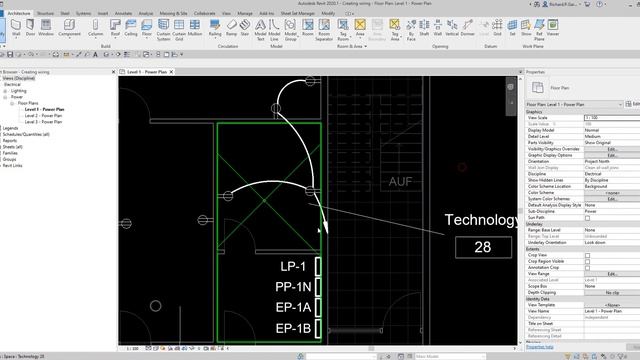640x360 pixels.
Task: Click the View Range Edit button
Action: [612, 274]
